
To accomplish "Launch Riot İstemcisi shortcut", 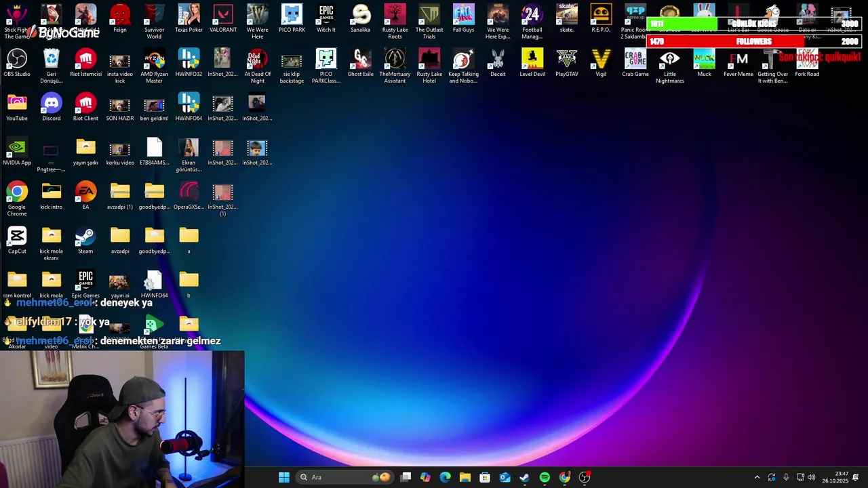I will (x=85, y=63).
